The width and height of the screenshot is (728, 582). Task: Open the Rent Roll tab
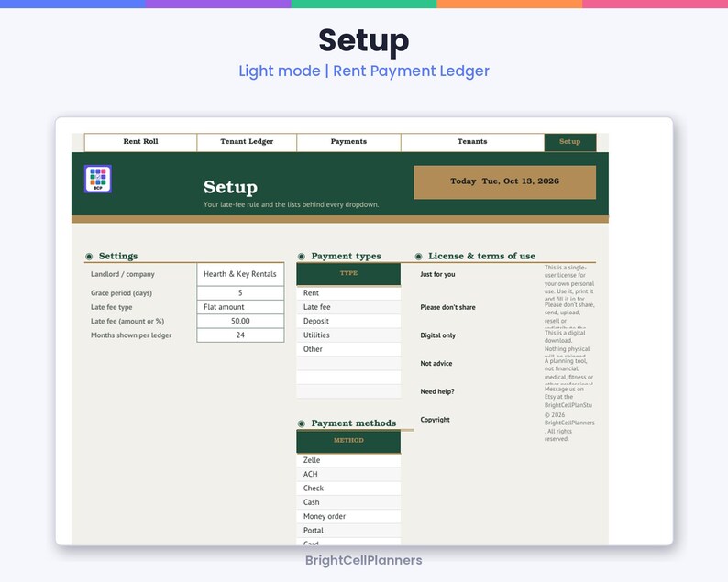coord(140,142)
